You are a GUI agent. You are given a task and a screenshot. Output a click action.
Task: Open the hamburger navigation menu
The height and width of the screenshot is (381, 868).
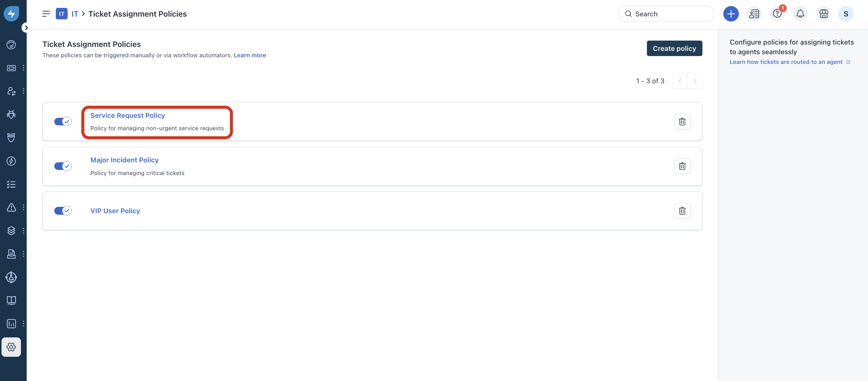pyautogui.click(x=46, y=14)
